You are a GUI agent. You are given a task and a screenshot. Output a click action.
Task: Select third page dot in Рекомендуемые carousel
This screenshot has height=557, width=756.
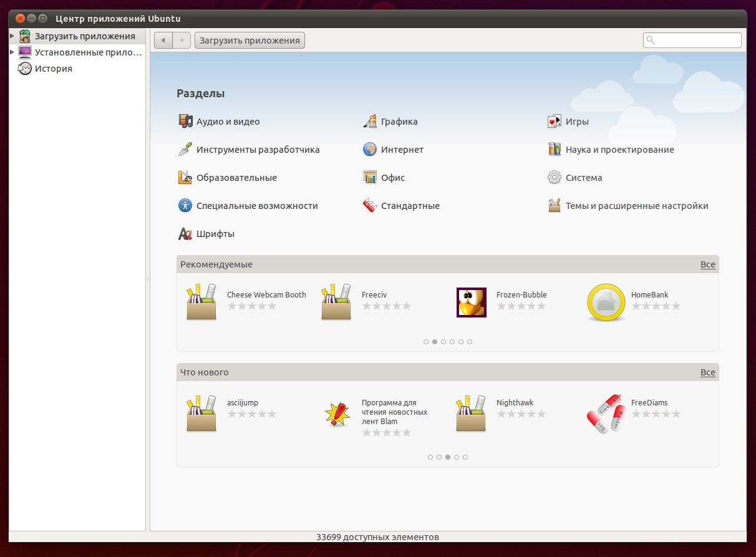(x=443, y=342)
